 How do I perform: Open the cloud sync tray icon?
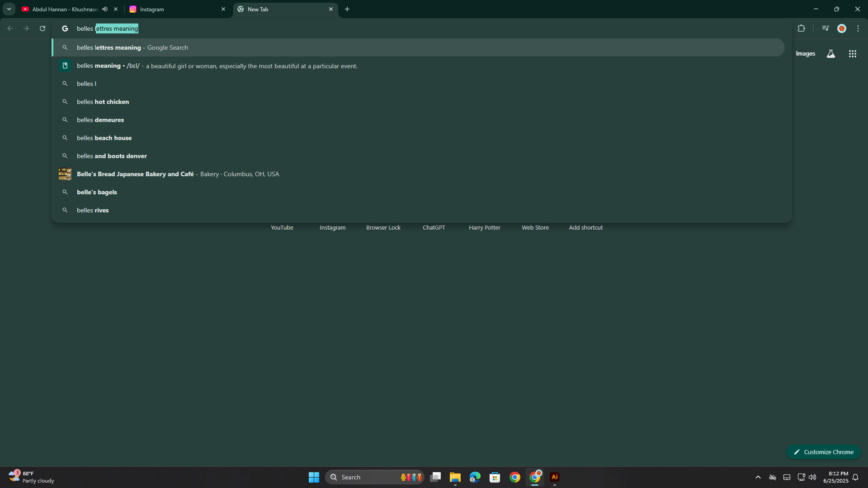pos(773,477)
